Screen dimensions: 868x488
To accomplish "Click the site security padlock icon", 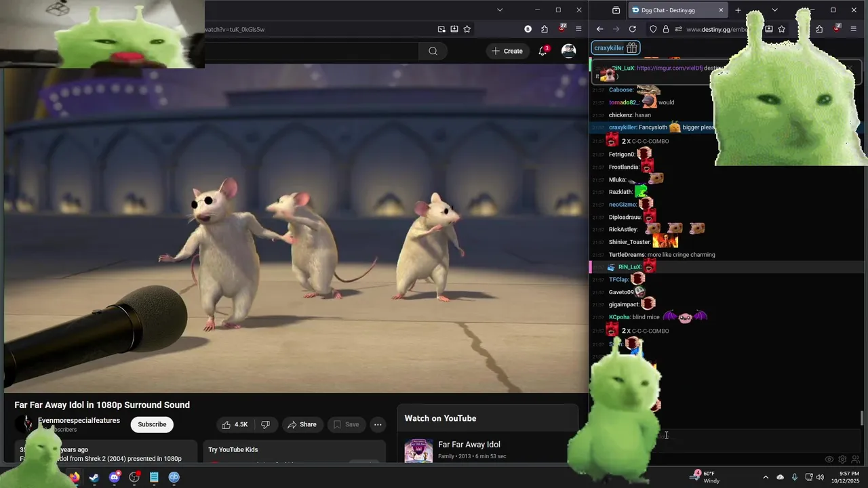I will [666, 29].
